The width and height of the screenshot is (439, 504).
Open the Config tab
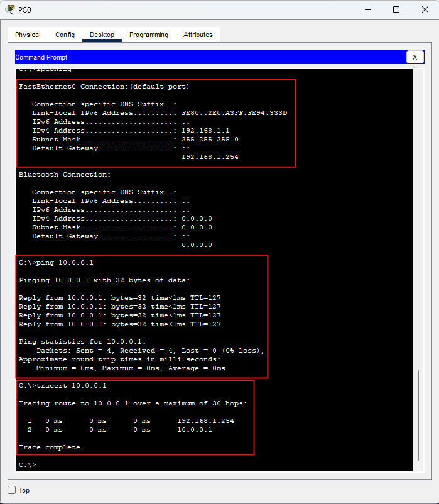coord(65,35)
